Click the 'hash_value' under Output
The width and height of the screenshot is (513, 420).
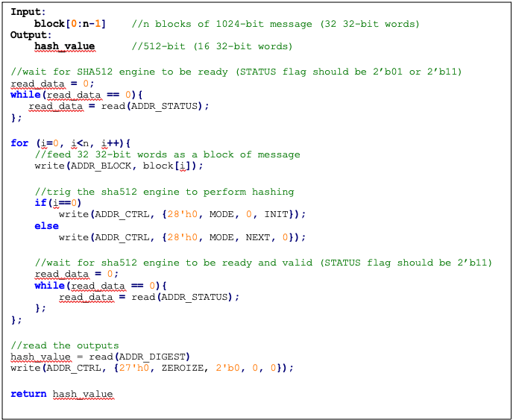[65, 46]
